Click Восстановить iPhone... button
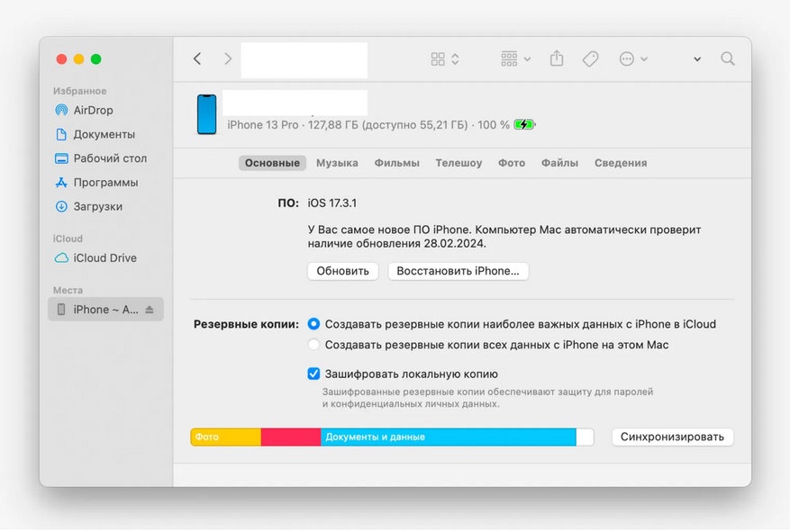The width and height of the screenshot is (790, 532). click(458, 271)
